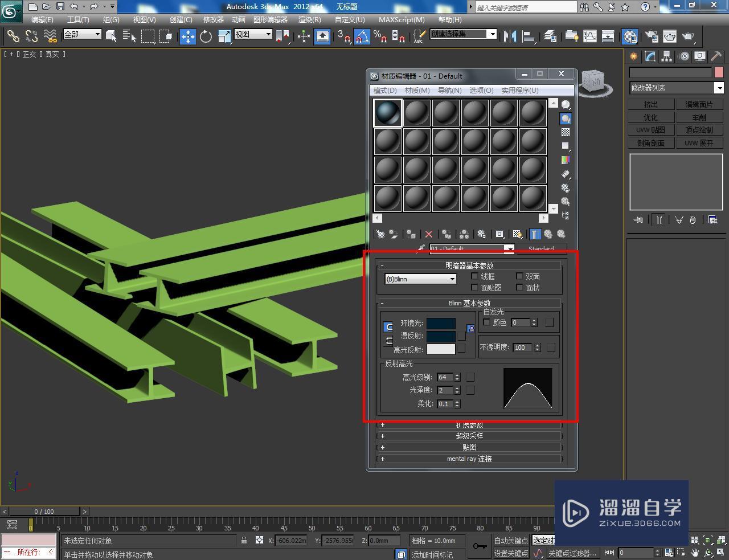Activate the Select and Rotate tool
Viewport: 729px width, 560px height.
pyautogui.click(x=206, y=37)
